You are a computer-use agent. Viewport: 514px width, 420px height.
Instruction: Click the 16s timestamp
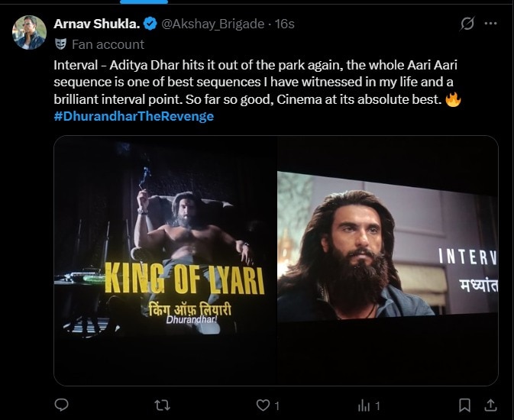click(x=284, y=24)
